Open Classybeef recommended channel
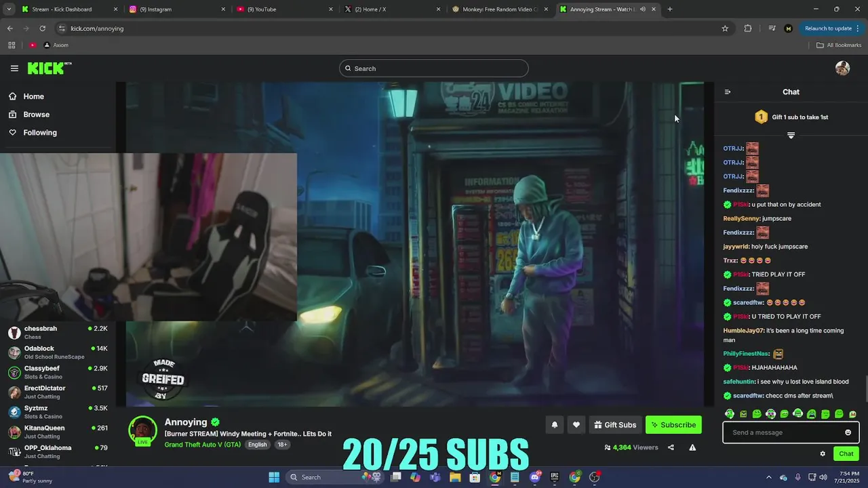 click(58, 372)
